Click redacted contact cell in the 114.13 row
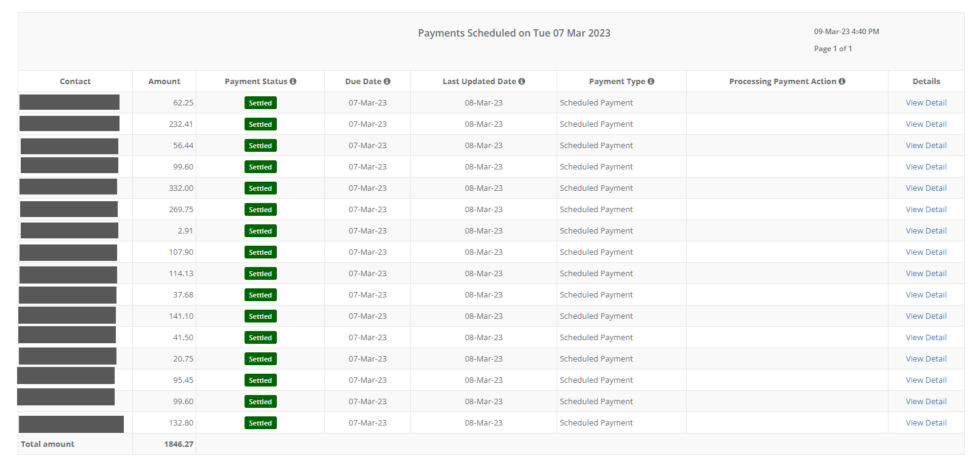This screenshot has height=456, width=980. 68,274
